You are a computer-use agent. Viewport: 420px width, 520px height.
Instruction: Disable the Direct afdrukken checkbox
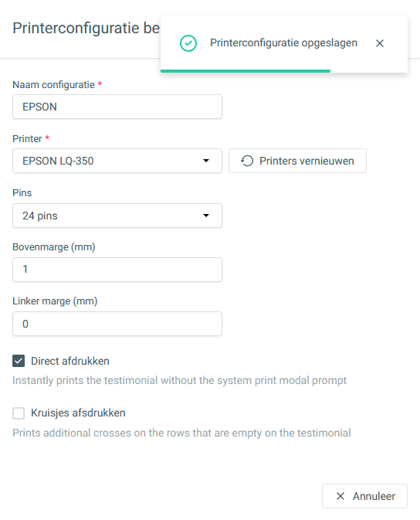(19, 361)
